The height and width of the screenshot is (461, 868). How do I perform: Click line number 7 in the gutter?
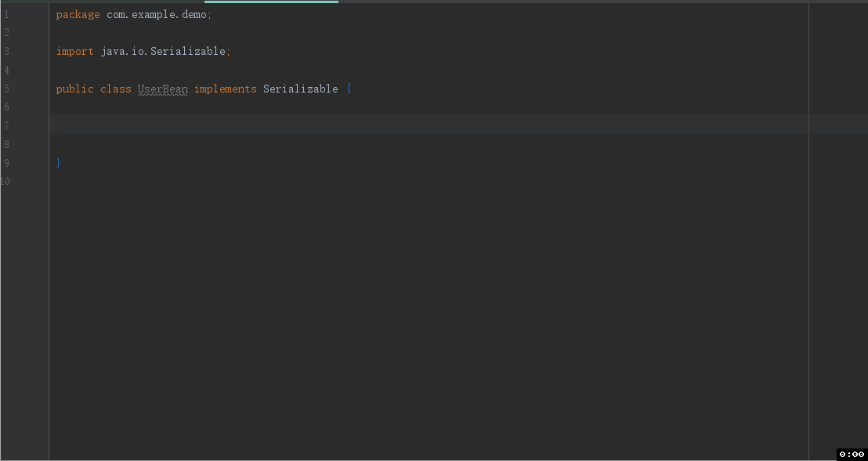[x=6, y=125]
